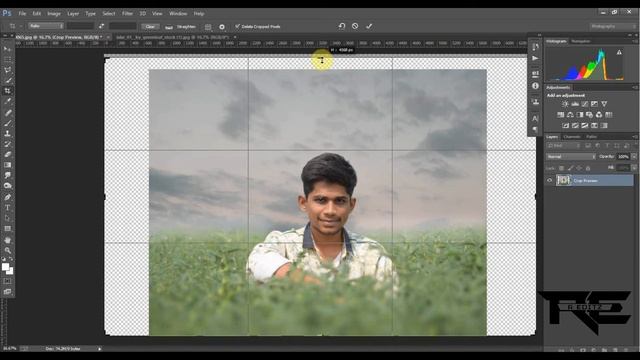
Task: Toggle lock position
Action: [579, 168]
